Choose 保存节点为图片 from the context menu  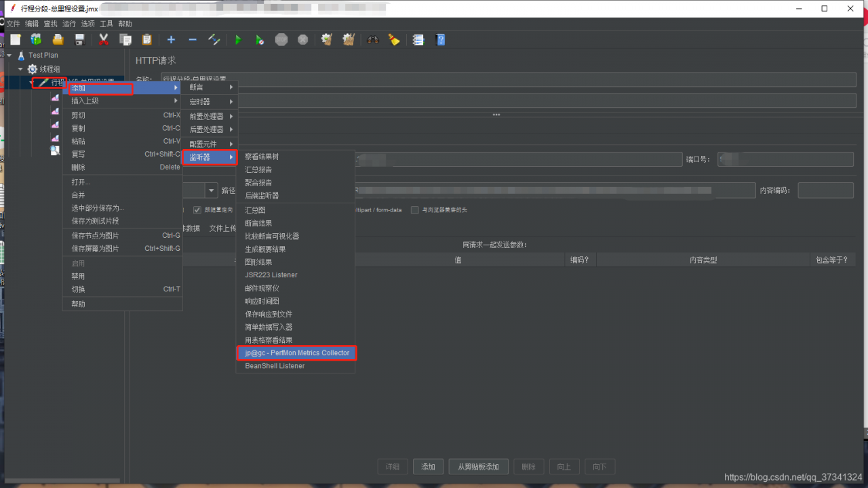122,236
